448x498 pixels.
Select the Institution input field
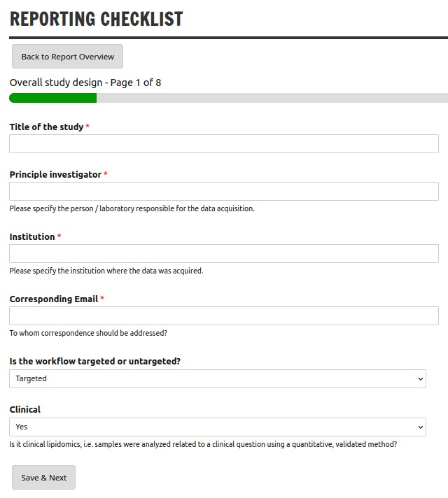coord(224,253)
